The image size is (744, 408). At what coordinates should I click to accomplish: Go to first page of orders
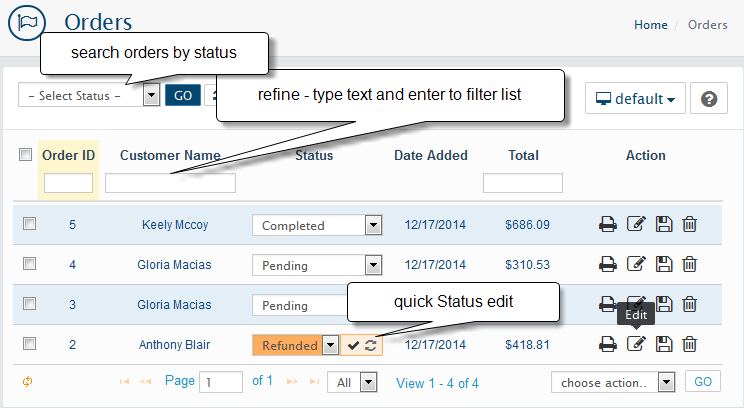pyautogui.click(x=124, y=381)
